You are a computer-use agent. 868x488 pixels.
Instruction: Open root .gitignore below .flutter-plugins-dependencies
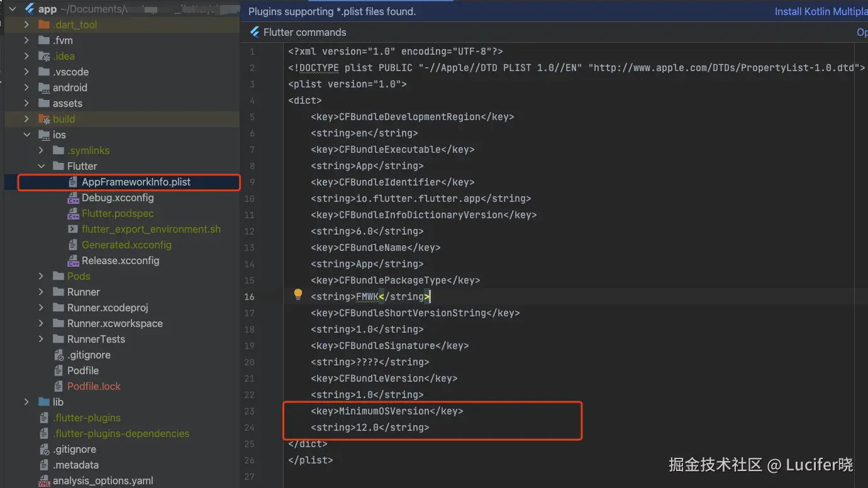coord(74,449)
